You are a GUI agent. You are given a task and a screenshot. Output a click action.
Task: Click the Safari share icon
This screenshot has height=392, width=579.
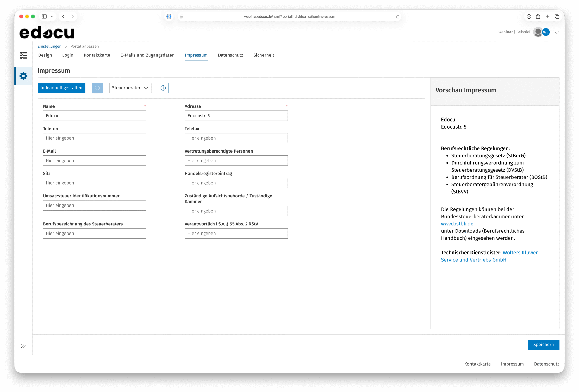pyautogui.click(x=538, y=16)
